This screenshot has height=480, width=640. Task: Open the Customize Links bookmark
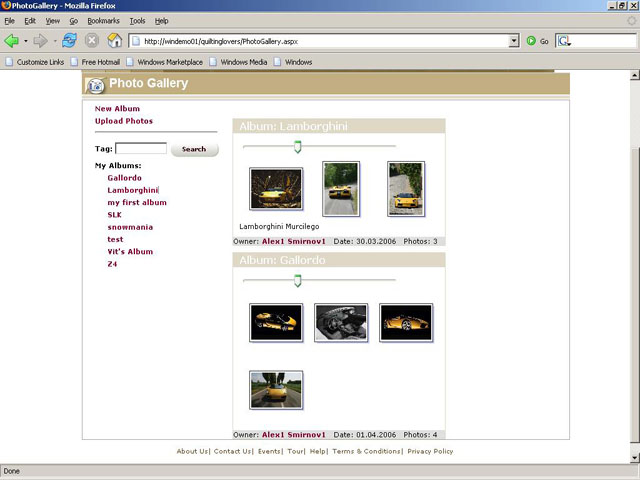[35, 62]
